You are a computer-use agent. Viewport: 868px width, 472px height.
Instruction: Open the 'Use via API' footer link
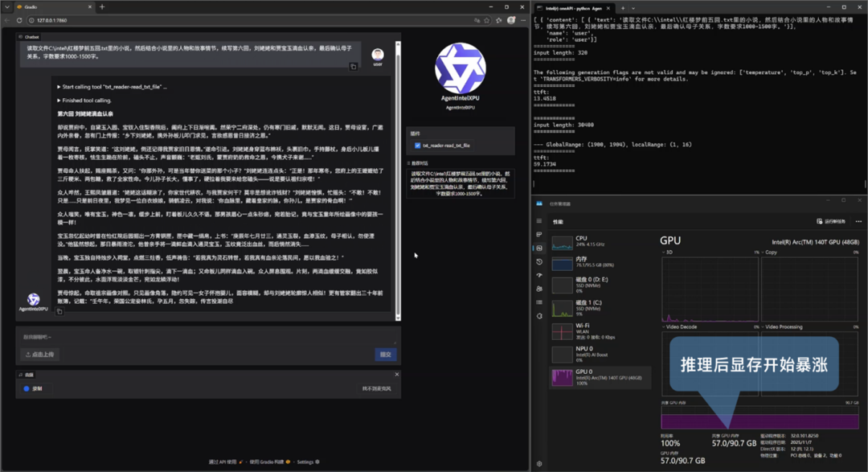tap(225, 462)
